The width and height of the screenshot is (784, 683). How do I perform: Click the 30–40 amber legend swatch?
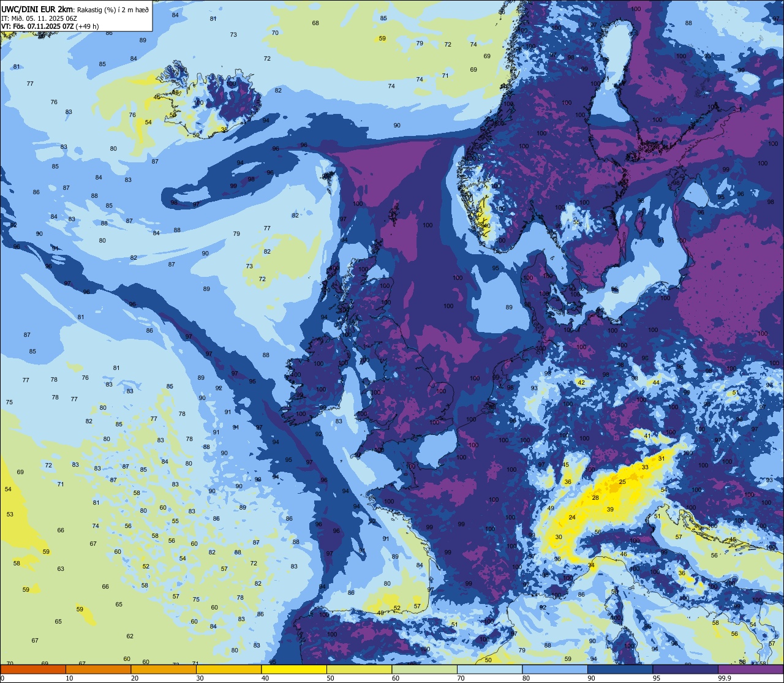(228, 669)
